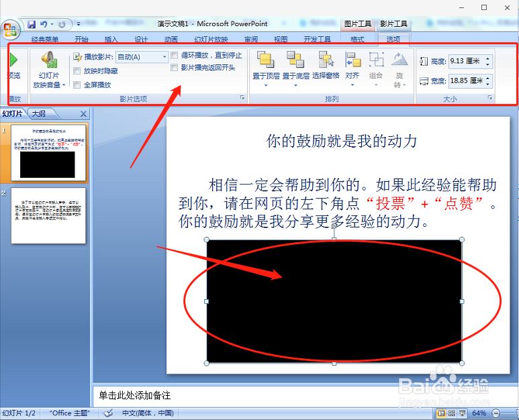Click the slide title 你的鼓励就是我的动力
The height and width of the screenshot is (420, 519).
point(342,141)
